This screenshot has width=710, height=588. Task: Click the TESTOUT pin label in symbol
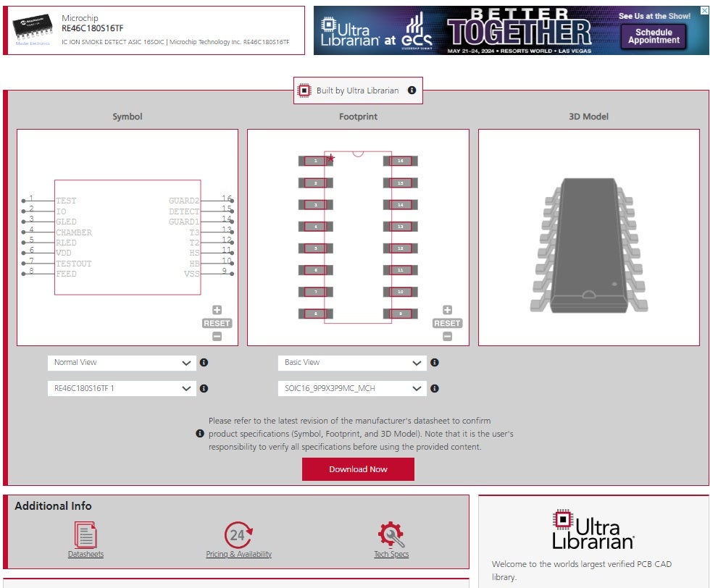[x=74, y=264]
